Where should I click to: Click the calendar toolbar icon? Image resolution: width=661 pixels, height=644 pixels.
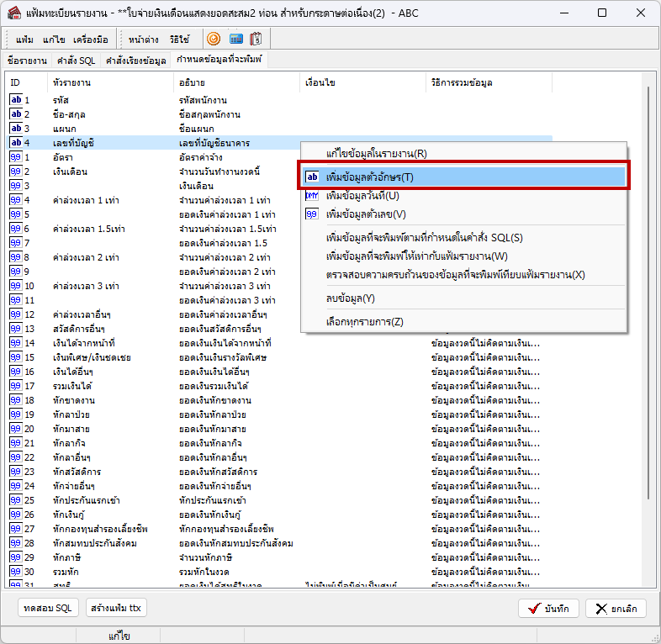tap(256, 39)
